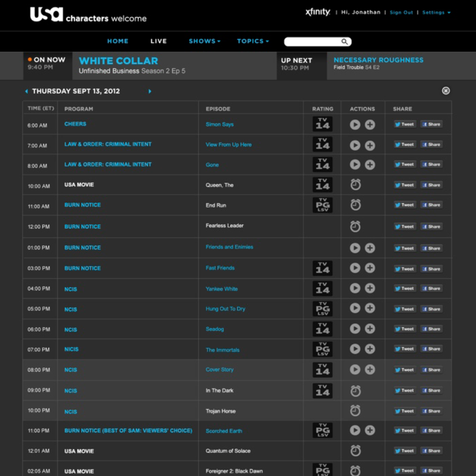The height and width of the screenshot is (476, 476).
Task: Go to next day arrow
Action: 150,91
